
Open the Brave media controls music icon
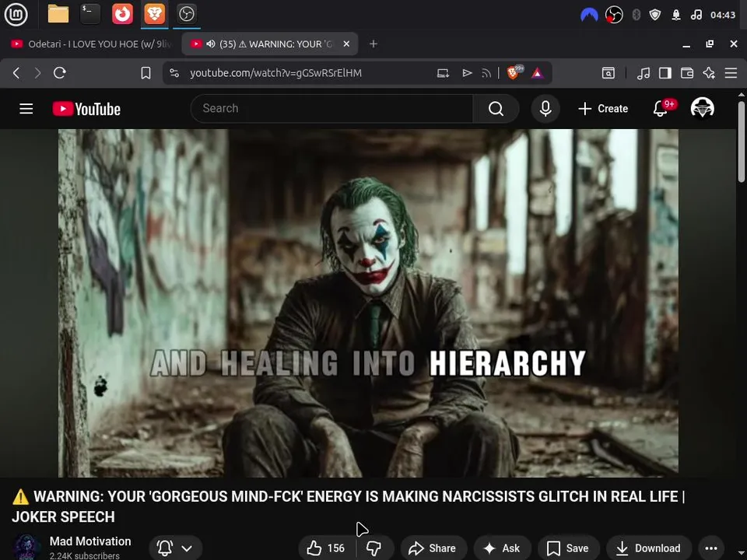pos(644,73)
